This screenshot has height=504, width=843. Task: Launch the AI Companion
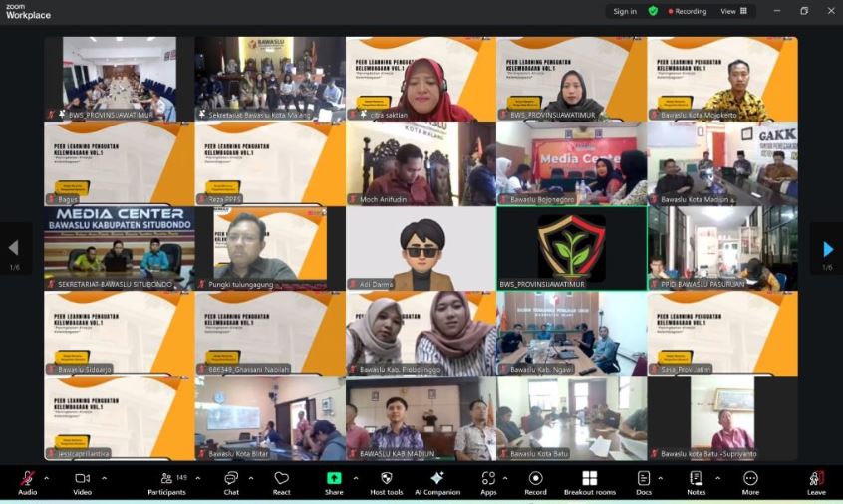point(437,483)
